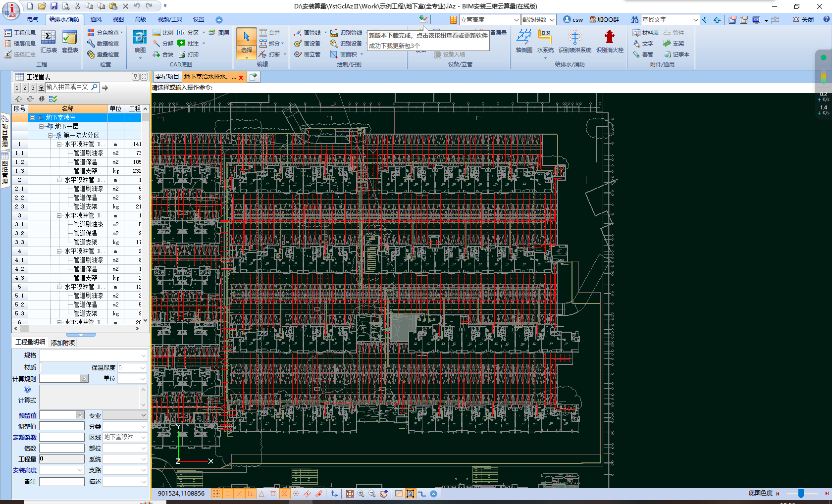Viewport: 832px width, 504px height.
Task: Open the 套量表 quantity table tool
Action: (x=70, y=42)
